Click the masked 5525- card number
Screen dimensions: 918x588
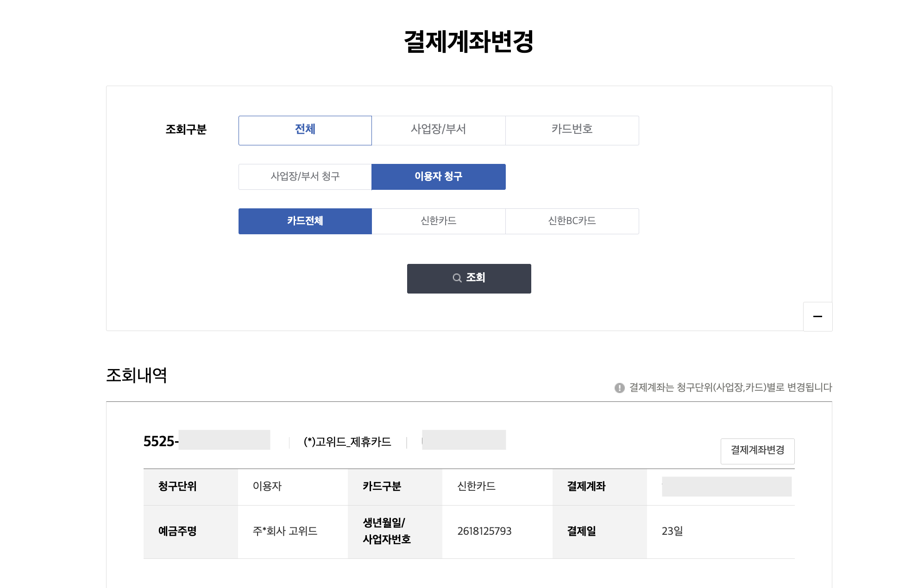[x=207, y=440]
